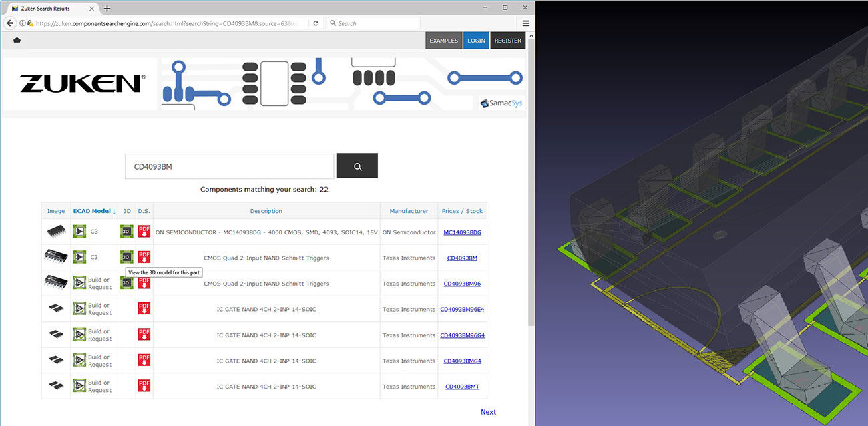The width and height of the screenshot is (868, 426).
Task: Click the part image for CD4093BM
Action: [56, 257]
